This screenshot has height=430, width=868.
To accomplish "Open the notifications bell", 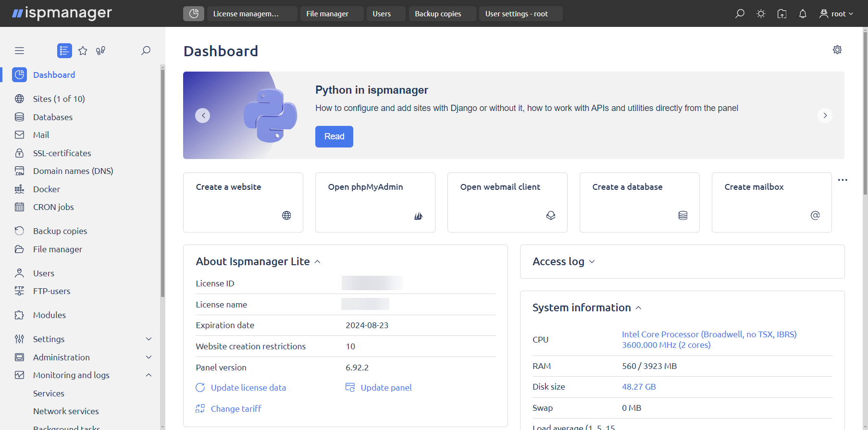I will tap(803, 13).
